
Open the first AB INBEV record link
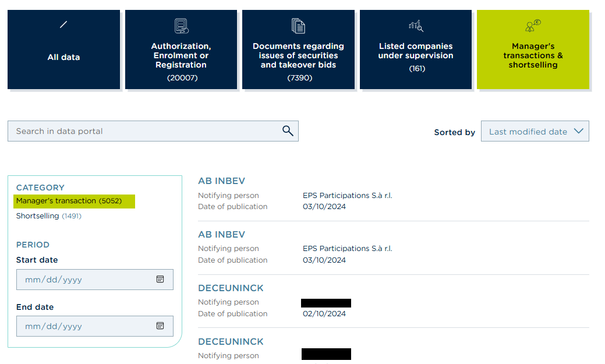click(x=221, y=181)
